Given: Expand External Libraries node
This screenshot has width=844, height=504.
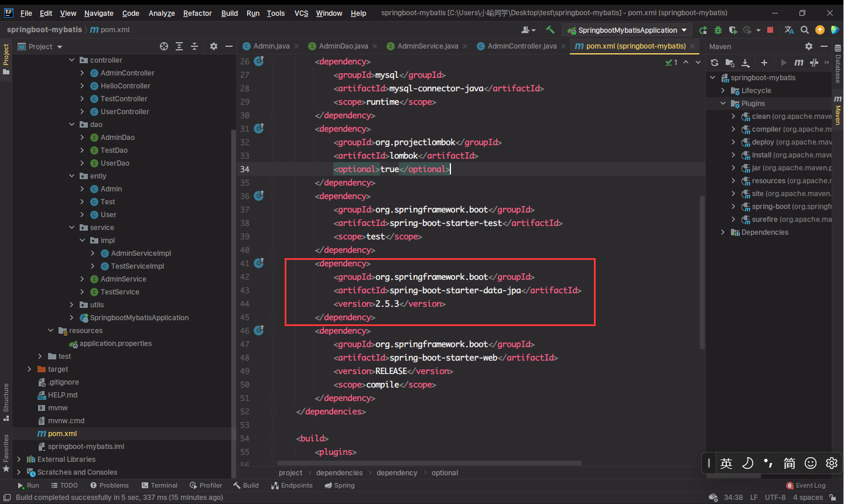Looking at the screenshot, I should click(19, 459).
